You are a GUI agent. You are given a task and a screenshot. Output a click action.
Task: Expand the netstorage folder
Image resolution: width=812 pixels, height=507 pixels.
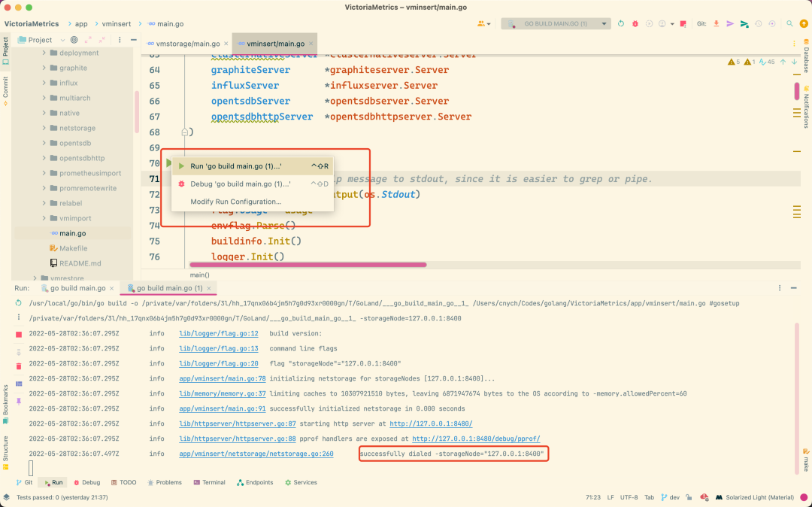(x=44, y=128)
